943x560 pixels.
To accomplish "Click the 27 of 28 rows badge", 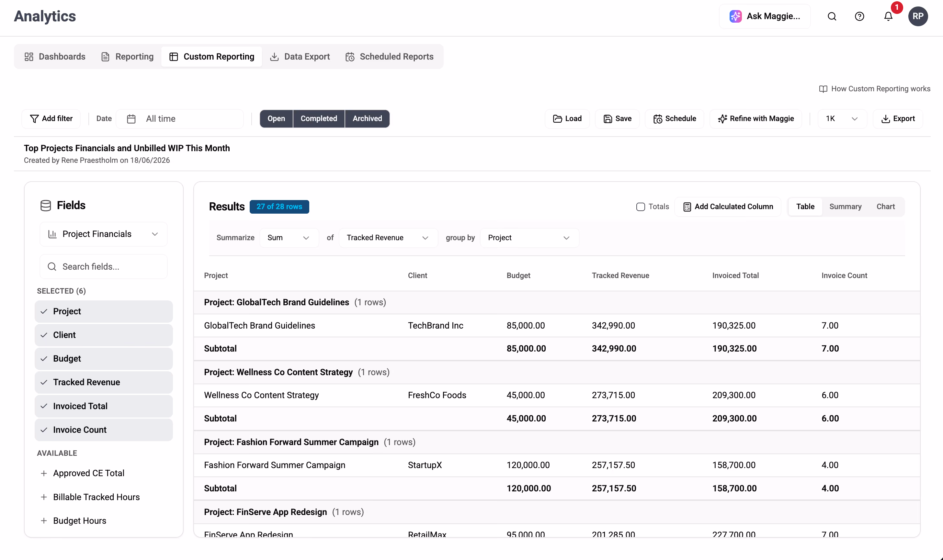I will click(x=279, y=207).
